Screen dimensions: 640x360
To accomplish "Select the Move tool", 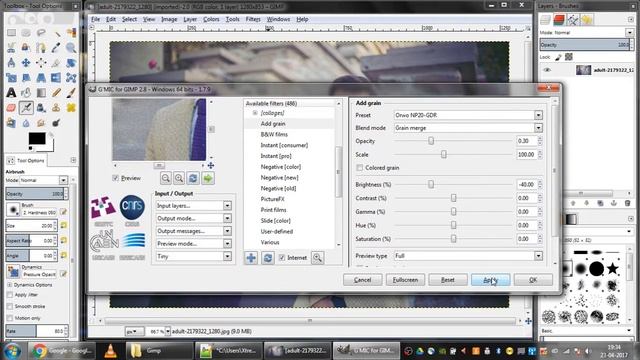I will click(26, 63).
